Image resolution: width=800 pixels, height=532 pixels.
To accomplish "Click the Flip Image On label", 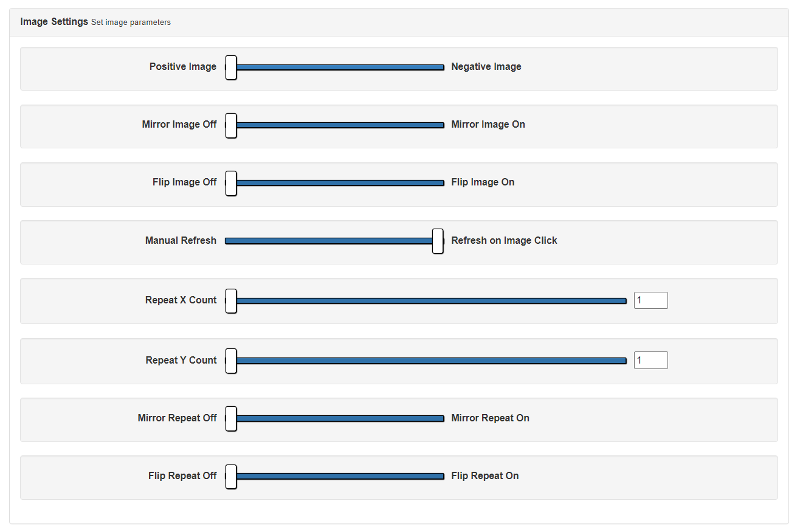I will pos(483,182).
